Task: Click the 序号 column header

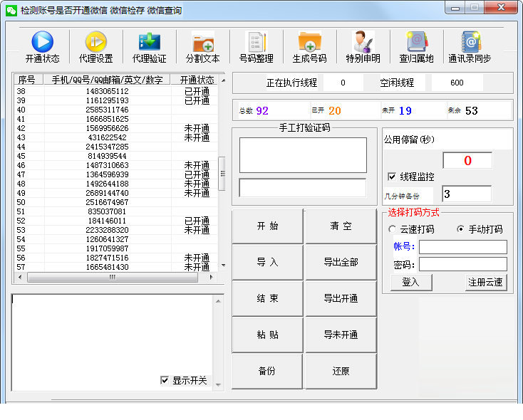Action: (29, 80)
